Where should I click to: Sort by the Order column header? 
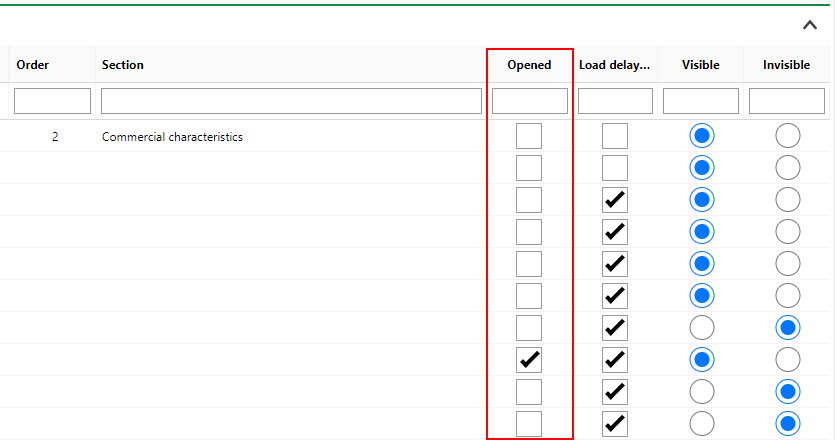pyautogui.click(x=33, y=65)
